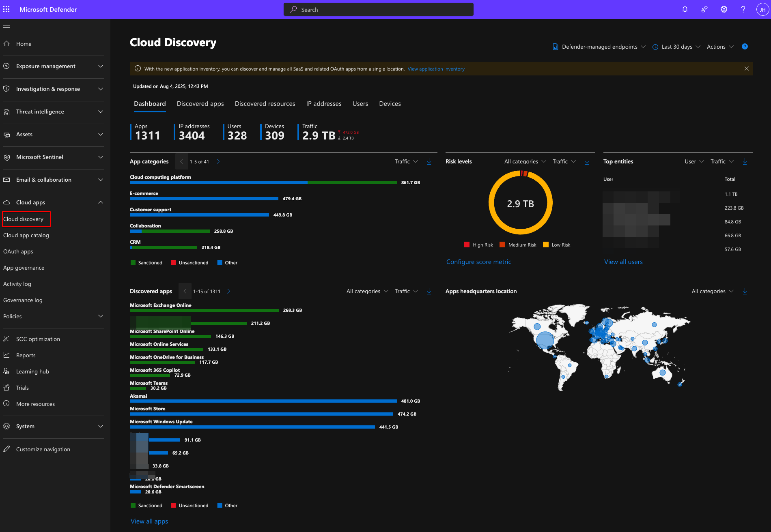Click the notifications bell icon
Image resolution: width=771 pixels, height=532 pixels.
tap(685, 9)
